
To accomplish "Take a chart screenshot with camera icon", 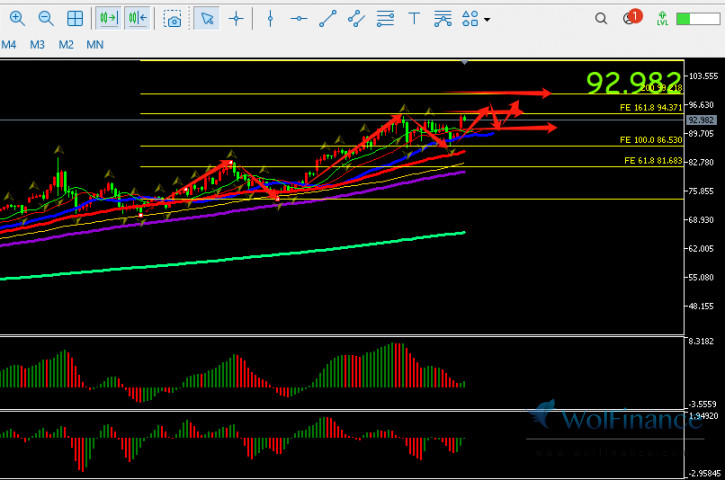I will 173,18.
